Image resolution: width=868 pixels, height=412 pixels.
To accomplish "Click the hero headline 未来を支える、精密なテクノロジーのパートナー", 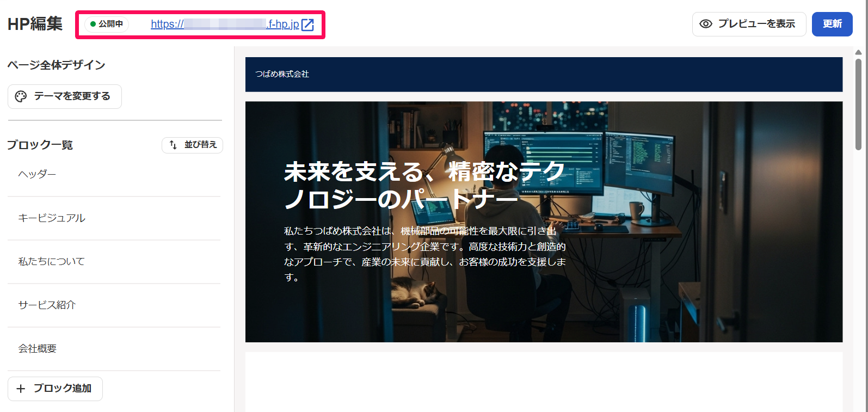I will [424, 186].
